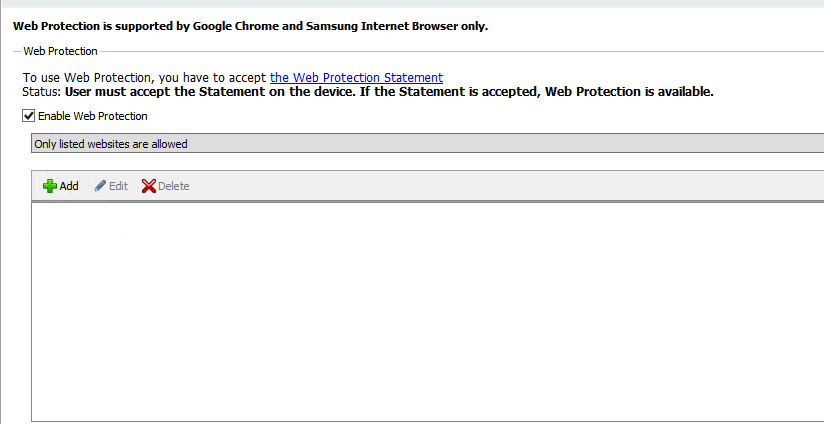The image size is (828, 424).
Task: Click the blank space below the dropdown
Action: pyautogui.click(x=427, y=162)
